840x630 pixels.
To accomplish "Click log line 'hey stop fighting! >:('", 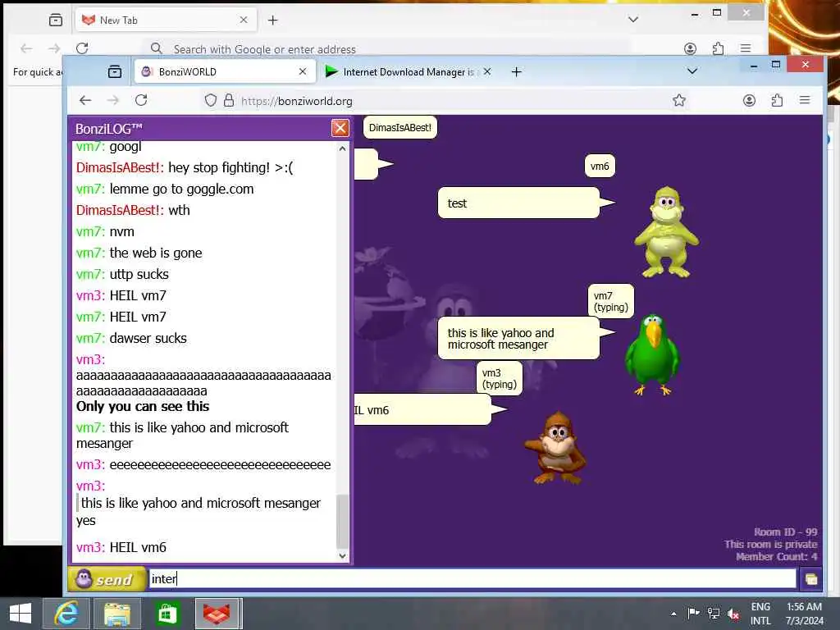I will coord(185,167).
